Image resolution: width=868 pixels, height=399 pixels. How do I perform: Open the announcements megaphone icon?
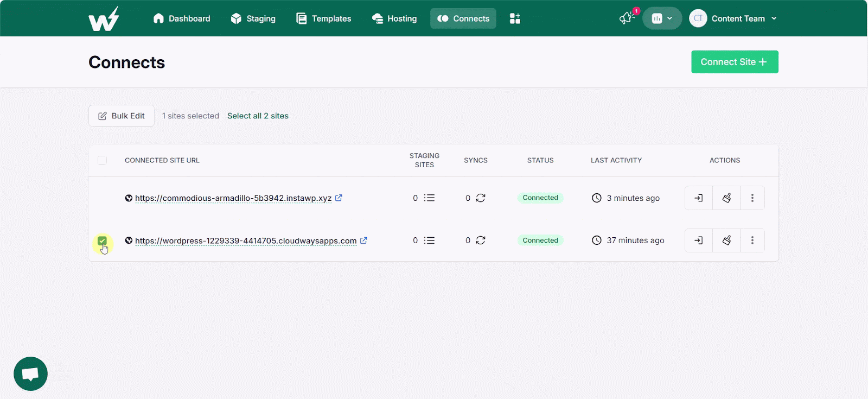point(627,18)
